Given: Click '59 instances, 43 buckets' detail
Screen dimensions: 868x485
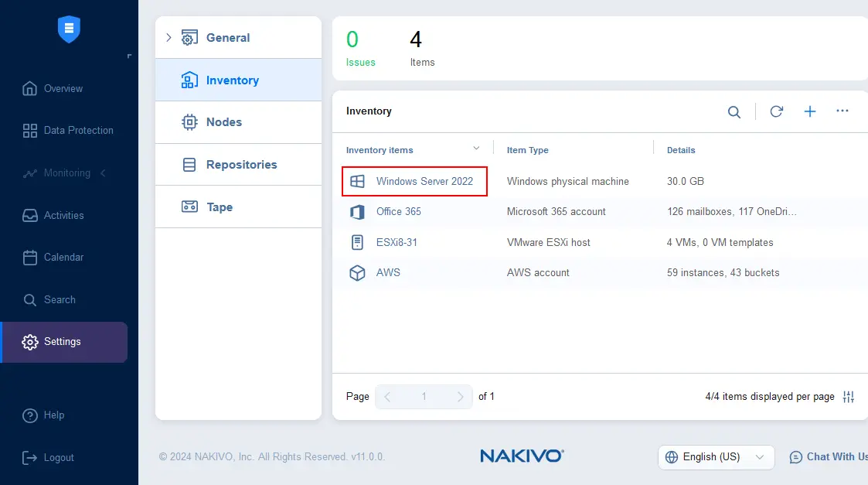Looking at the screenshot, I should click(723, 273).
